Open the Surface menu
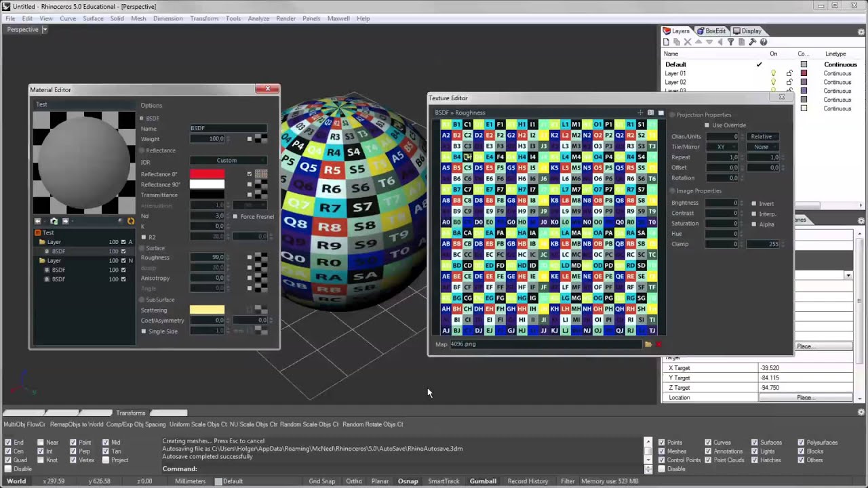 coord(93,18)
